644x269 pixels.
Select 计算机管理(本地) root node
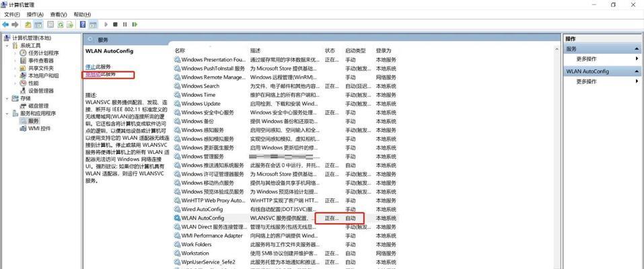click(31, 38)
